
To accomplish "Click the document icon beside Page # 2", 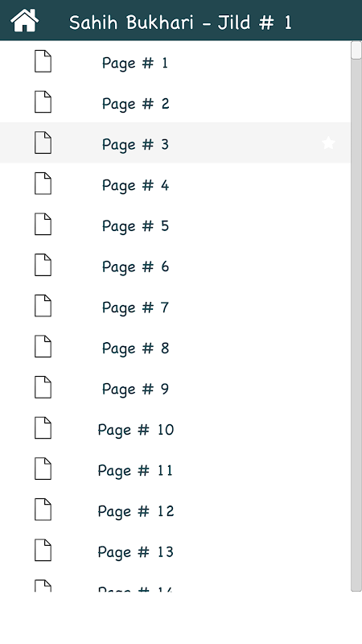I will 43,102.
